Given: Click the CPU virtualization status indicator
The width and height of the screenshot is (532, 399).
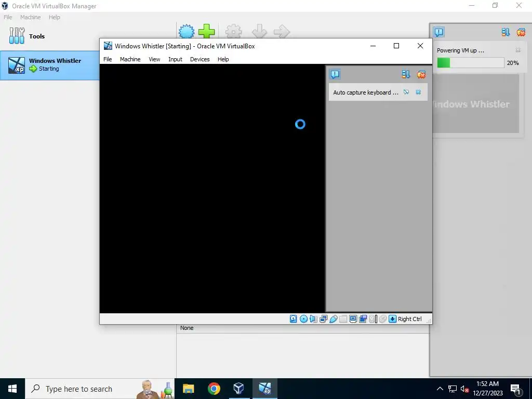Looking at the screenshot, I should click(x=373, y=319).
